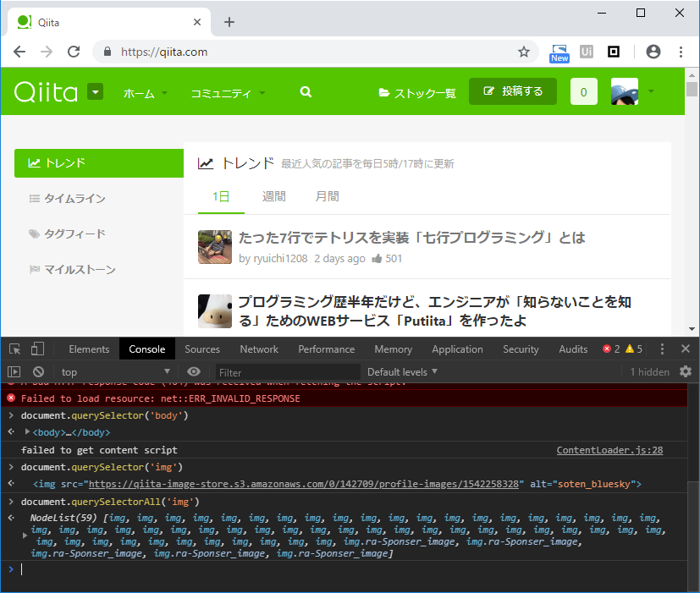Open the Chrome profile account icon
This screenshot has width=700, height=593.
click(x=653, y=52)
